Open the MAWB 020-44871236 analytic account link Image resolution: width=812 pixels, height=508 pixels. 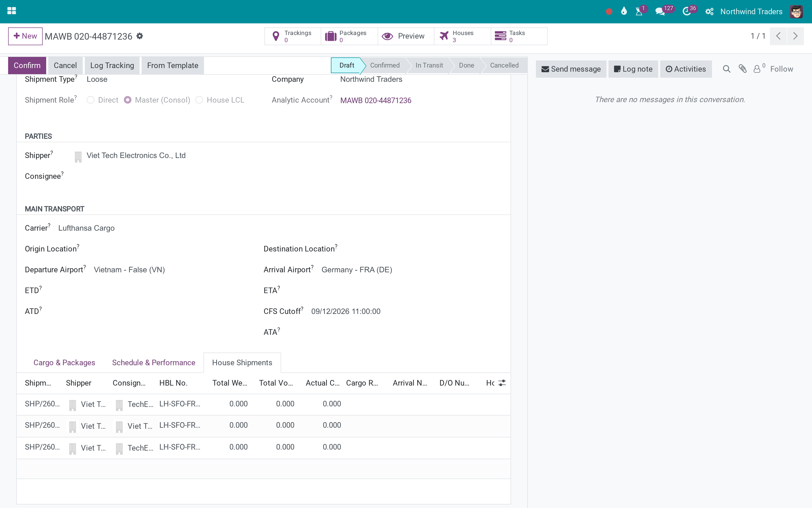pos(376,101)
